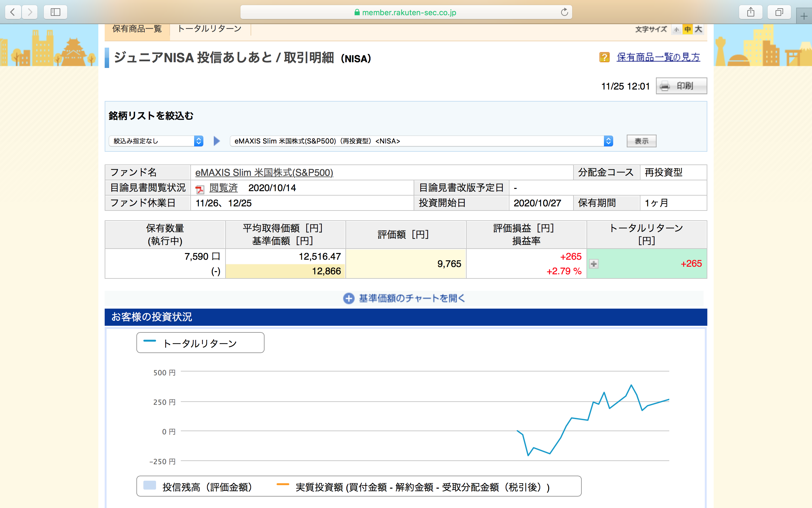
Task: Expand the total return breakdown plus button
Action: click(593, 264)
